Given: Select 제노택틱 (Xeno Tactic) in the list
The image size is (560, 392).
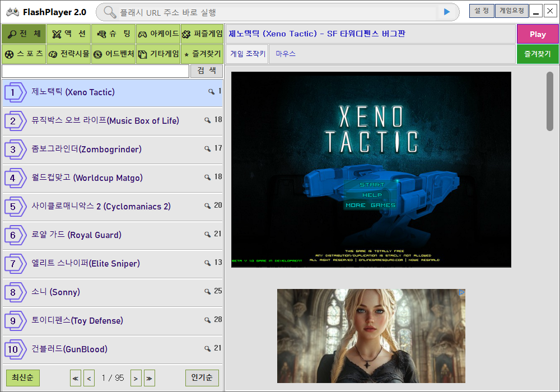Looking at the screenshot, I should 113,93.
